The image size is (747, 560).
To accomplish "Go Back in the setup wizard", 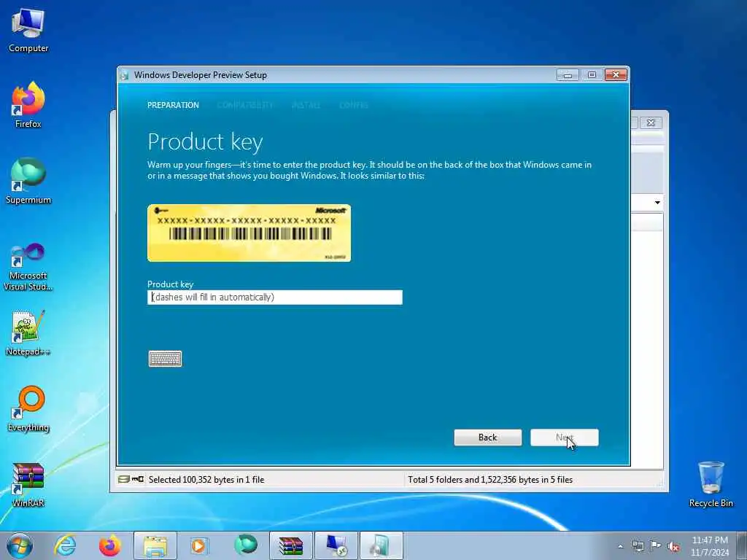I will point(487,437).
